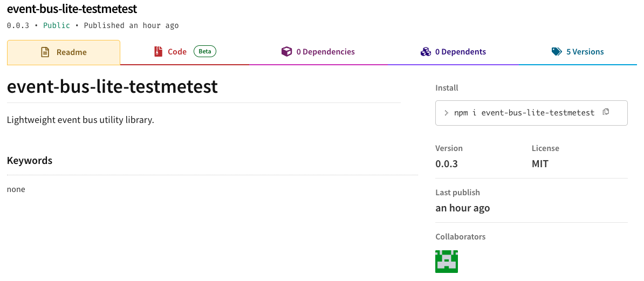Click the 'none' keywords entry
Viewport: 644px width, 281px height.
coord(16,189)
